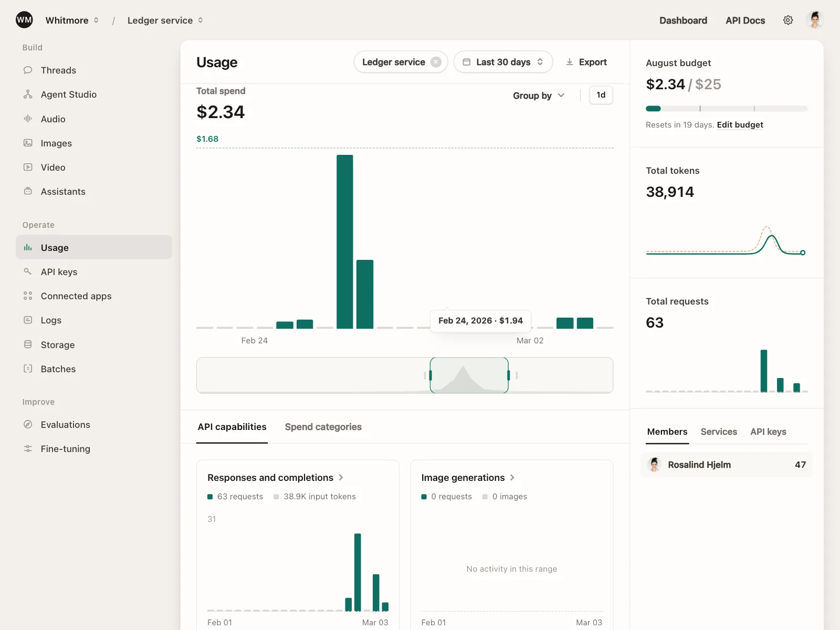Toggle the 1d granularity button

pos(601,95)
